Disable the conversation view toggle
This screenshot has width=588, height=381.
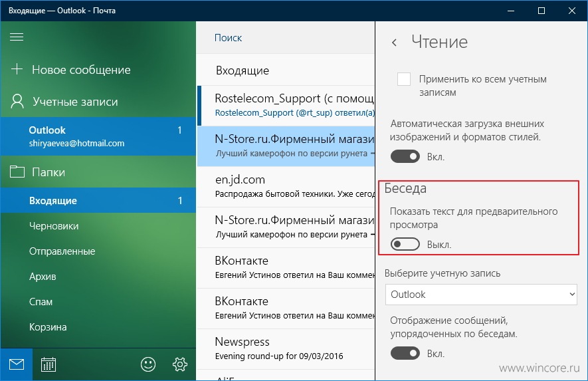[405, 353]
